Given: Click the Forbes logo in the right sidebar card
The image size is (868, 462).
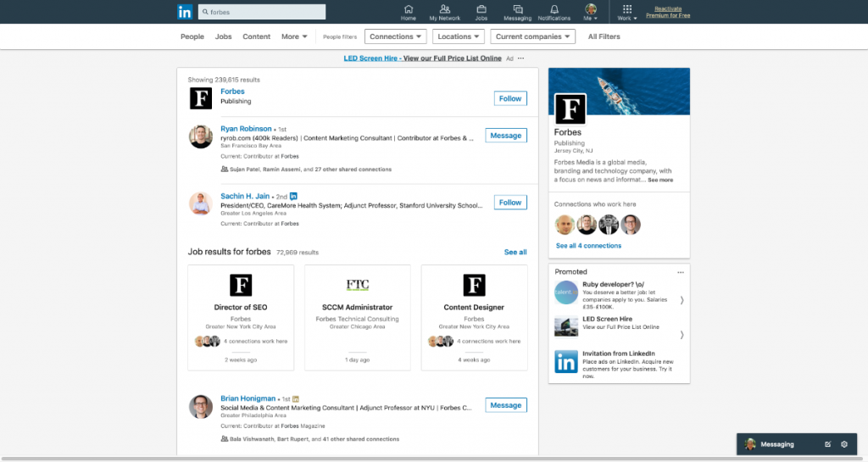Looking at the screenshot, I should [570, 109].
